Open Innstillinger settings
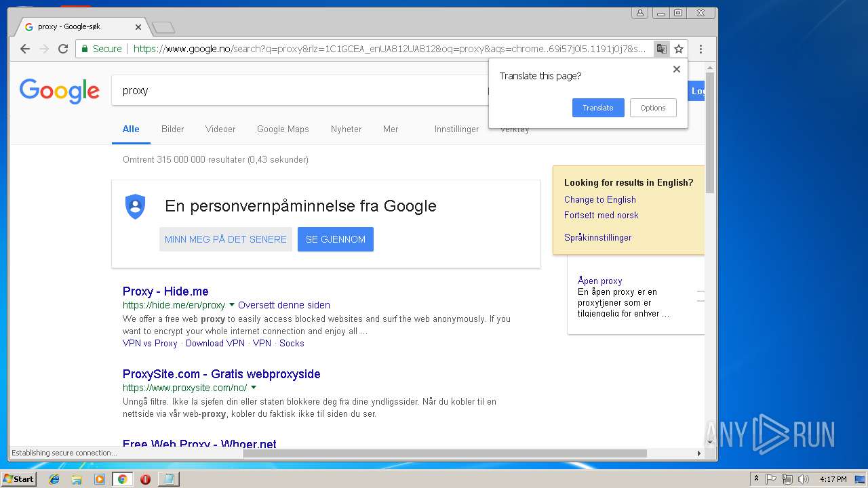Viewport: 868px width, 488px height. (456, 129)
